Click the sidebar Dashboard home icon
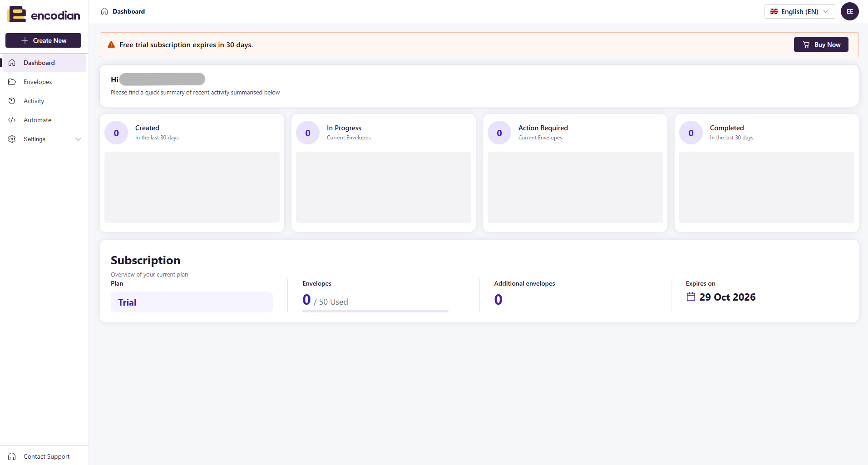 click(x=12, y=63)
